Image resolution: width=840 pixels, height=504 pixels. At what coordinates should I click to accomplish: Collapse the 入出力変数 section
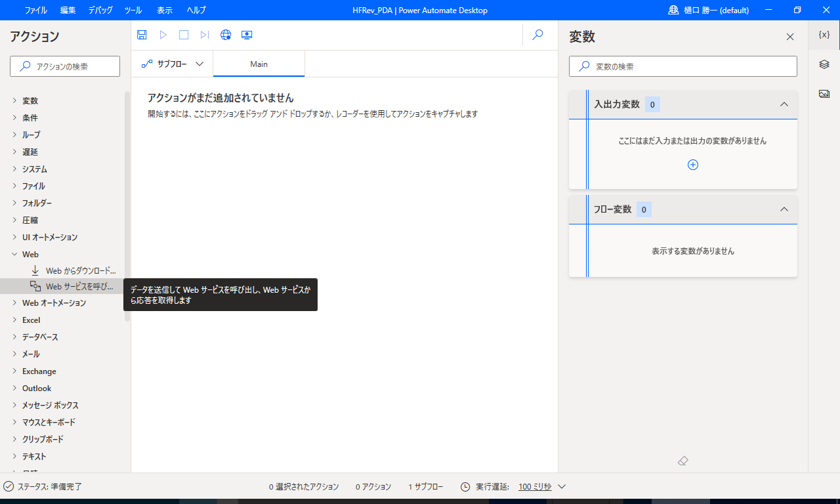tap(784, 104)
